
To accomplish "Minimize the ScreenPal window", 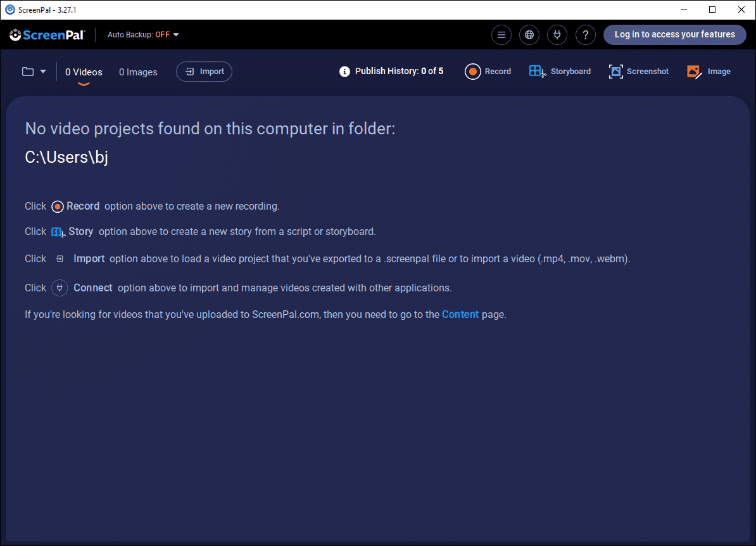I will (x=684, y=10).
